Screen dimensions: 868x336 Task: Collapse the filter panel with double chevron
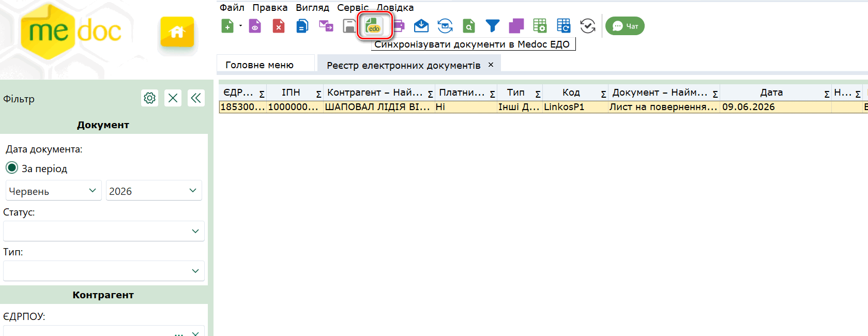click(196, 98)
